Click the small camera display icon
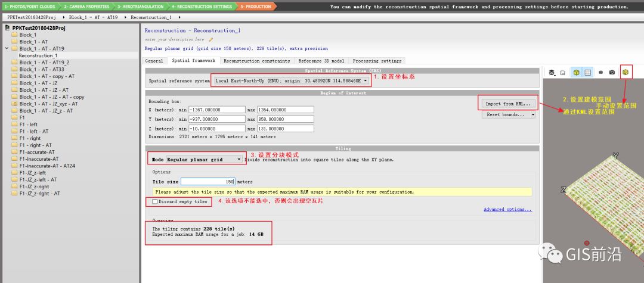 (601, 73)
